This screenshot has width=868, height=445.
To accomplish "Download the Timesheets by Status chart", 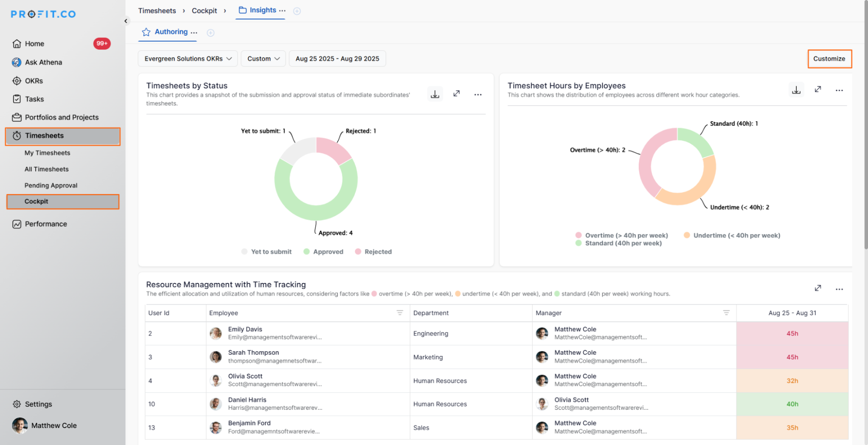I will point(435,94).
